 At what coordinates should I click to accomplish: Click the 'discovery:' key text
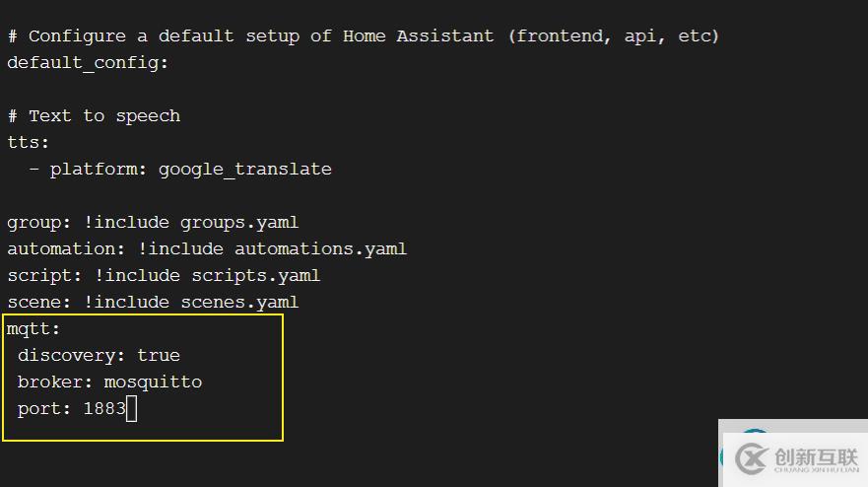tap(71, 356)
